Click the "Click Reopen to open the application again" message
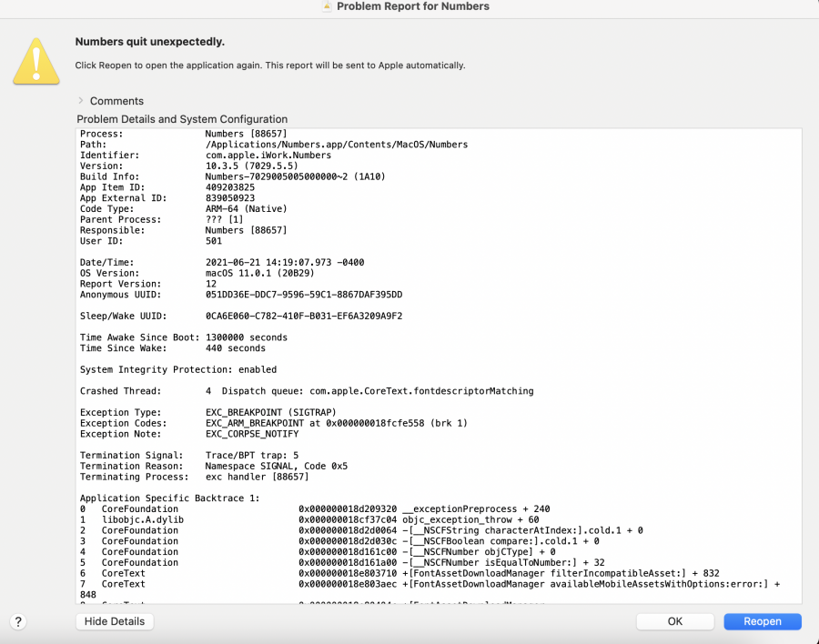This screenshot has width=819, height=644. [x=270, y=65]
